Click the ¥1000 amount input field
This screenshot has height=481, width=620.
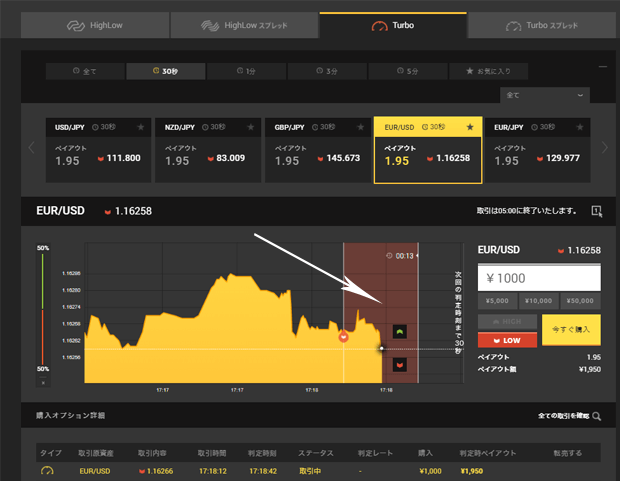539,278
